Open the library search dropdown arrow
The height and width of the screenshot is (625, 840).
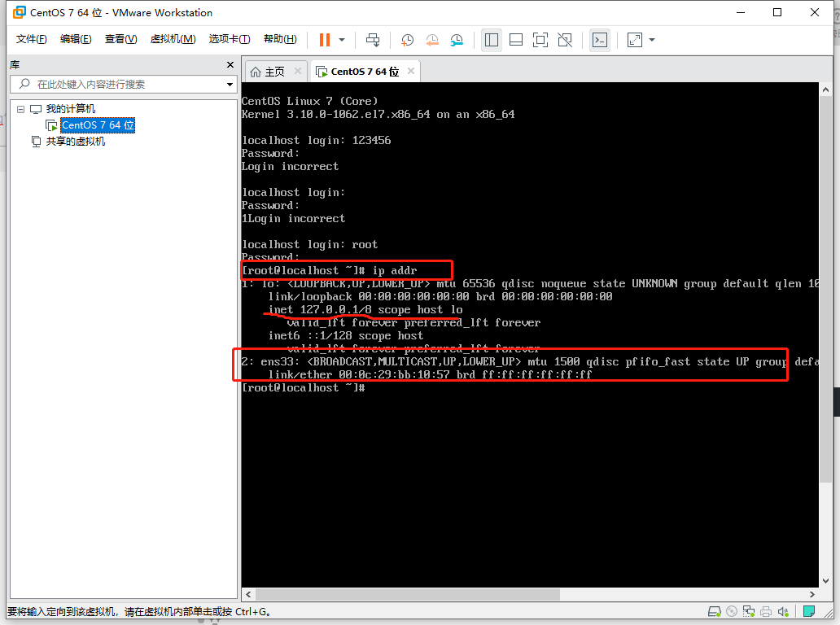pyautogui.click(x=230, y=85)
